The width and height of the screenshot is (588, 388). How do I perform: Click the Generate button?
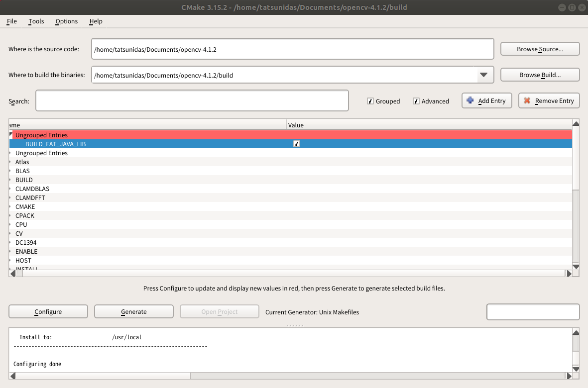pyautogui.click(x=134, y=311)
